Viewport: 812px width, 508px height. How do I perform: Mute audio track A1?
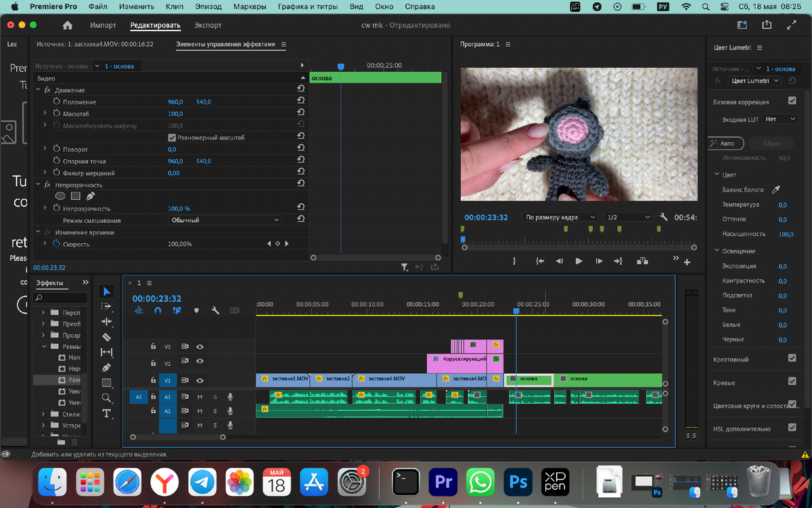pyautogui.click(x=200, y=397)
